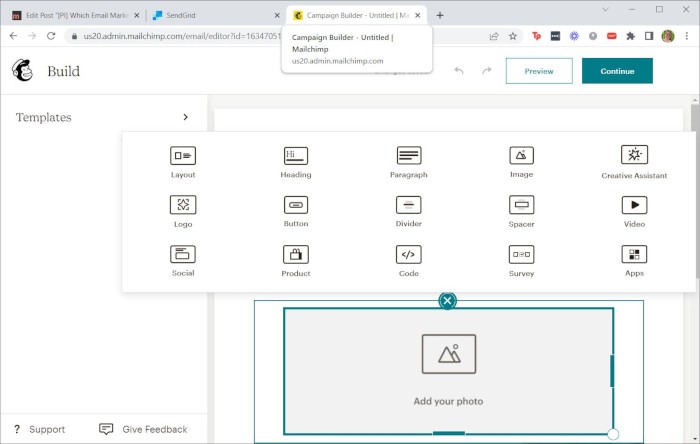Insert a Layout content block
This screenshot has width=700, height=444.
click(183, 162)
